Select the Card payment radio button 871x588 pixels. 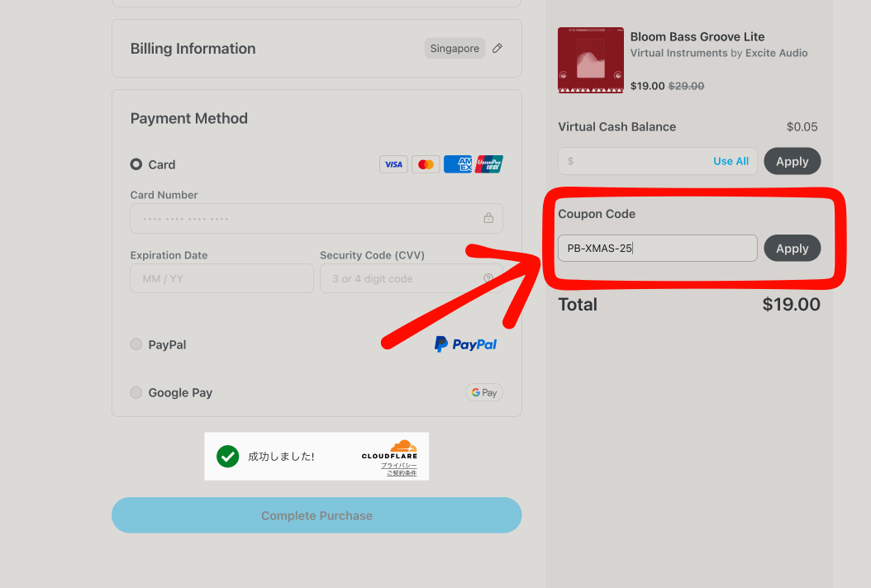(x=136, y=164)
